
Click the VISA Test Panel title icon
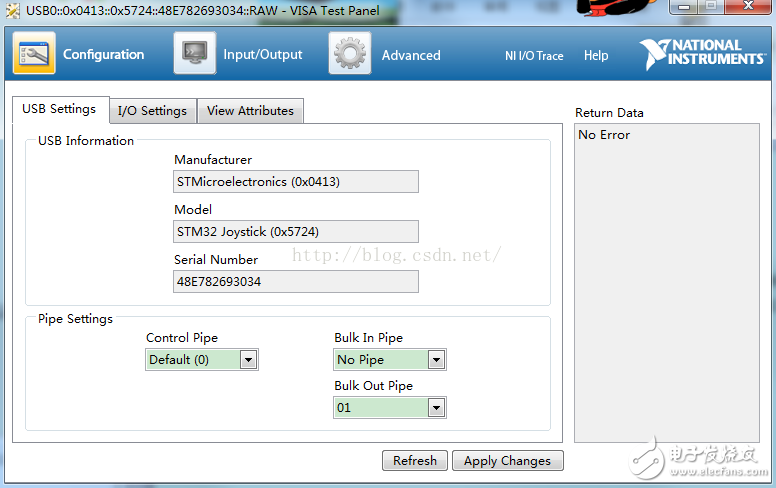click(x=12, y=10)
